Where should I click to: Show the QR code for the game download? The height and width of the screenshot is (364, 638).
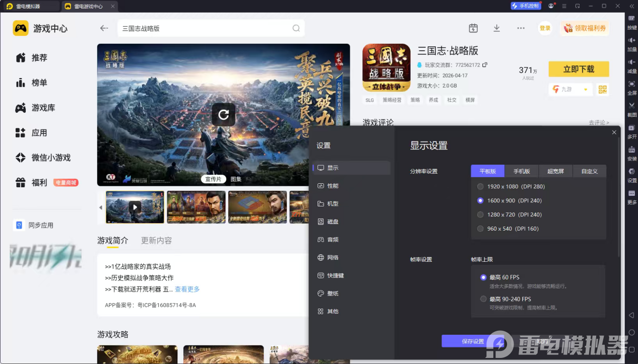(x=603, y=89)
